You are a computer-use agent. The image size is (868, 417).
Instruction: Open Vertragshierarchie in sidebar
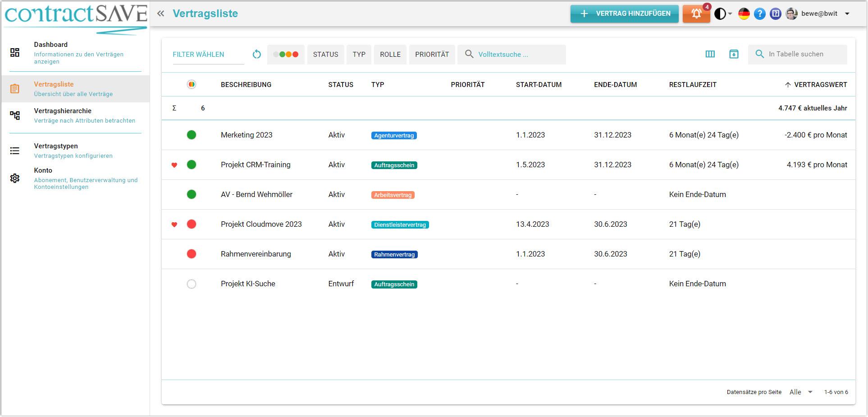coord(75,115)
